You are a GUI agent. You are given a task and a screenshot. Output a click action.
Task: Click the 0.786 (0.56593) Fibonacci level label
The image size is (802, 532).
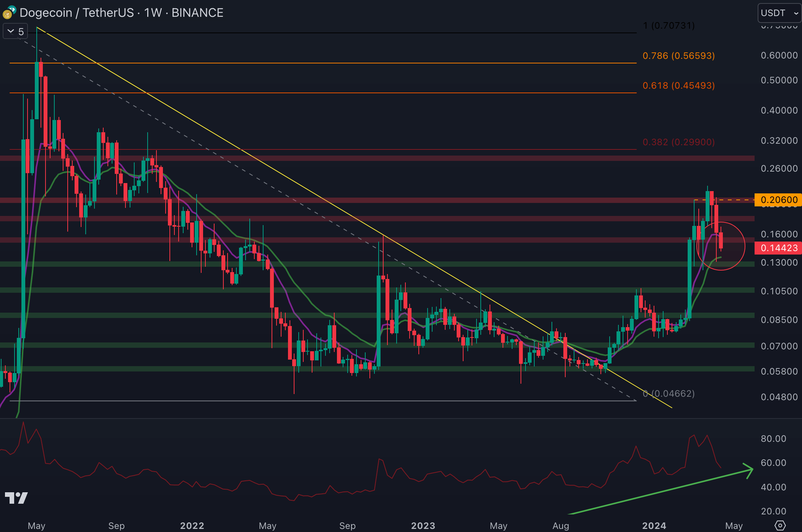(678, 56)
